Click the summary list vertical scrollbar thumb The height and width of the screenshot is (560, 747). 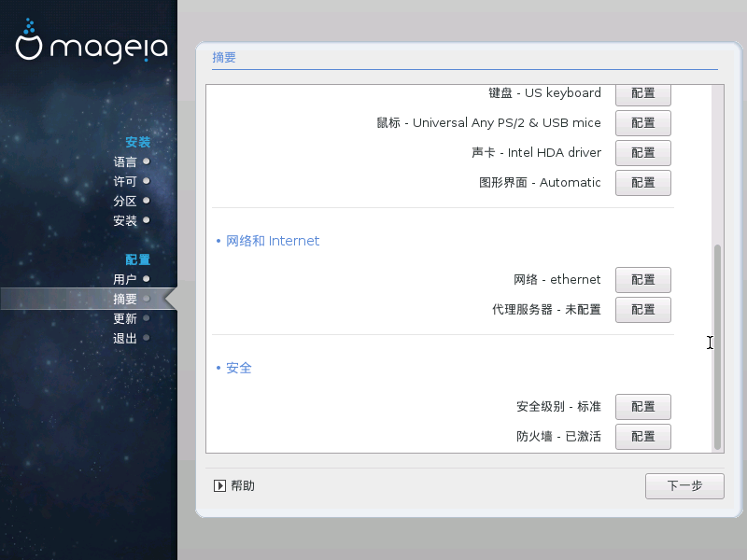(x=717, y=347)
